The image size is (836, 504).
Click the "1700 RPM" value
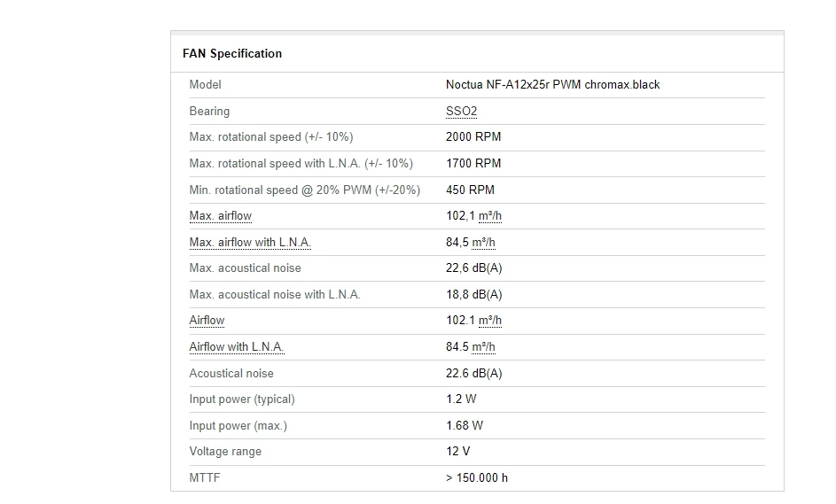click(x=473, y=164)
